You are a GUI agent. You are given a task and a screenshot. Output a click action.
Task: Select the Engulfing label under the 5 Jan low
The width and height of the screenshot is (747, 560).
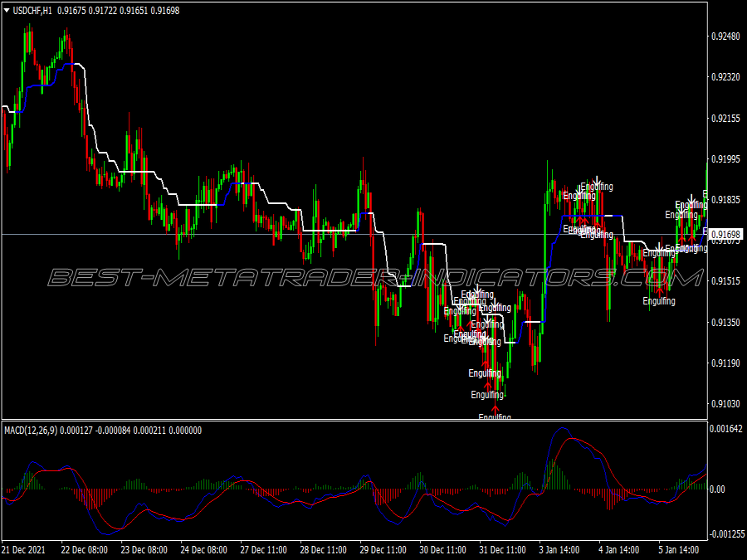coord(659,301)
